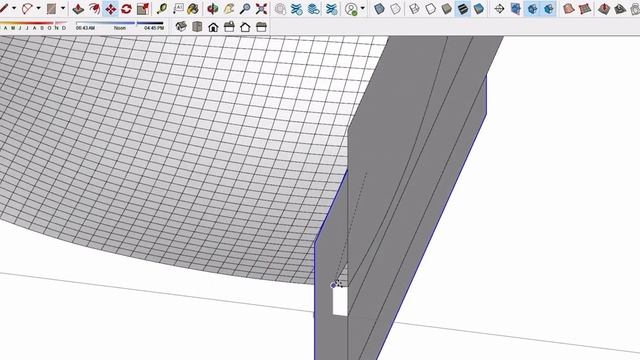The width and height of the screenshot is (640, 360).
Task: Switch to Hidden Line face style
Action: click(x=430, y=8)
